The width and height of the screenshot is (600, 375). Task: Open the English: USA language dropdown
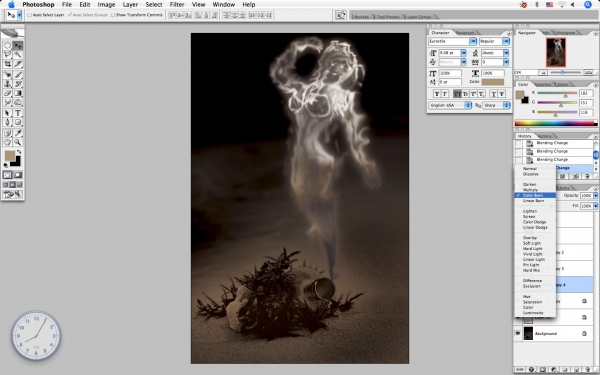[x=450, y=105]
